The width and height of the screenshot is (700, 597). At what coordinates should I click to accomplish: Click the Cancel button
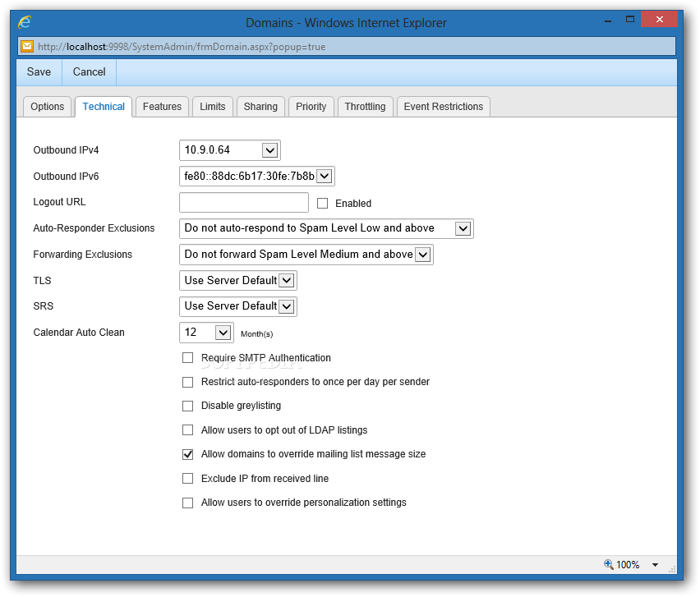pos(89,71)
